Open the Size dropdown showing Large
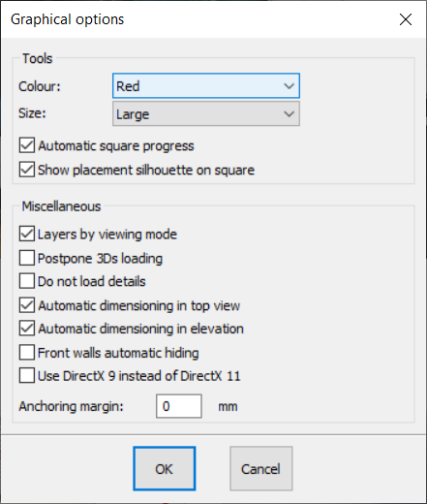Screen dimensions: 427x504 point(206,113)
